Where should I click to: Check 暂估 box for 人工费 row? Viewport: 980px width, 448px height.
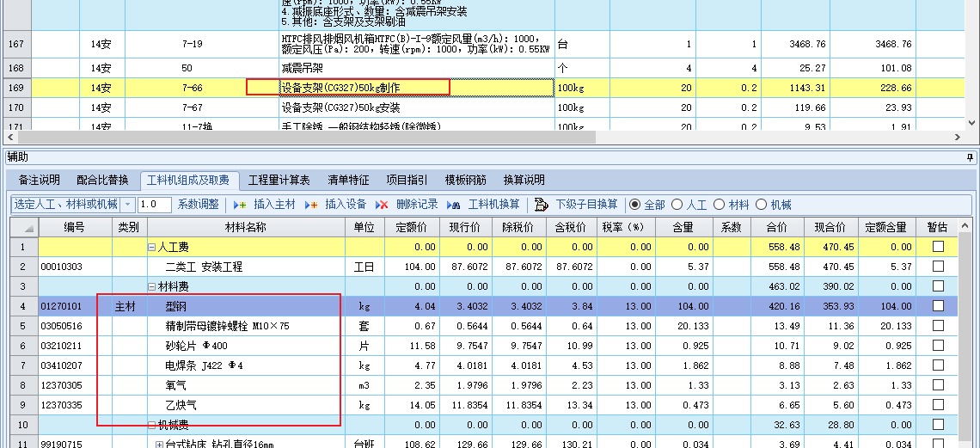click(x=938, y=246)
